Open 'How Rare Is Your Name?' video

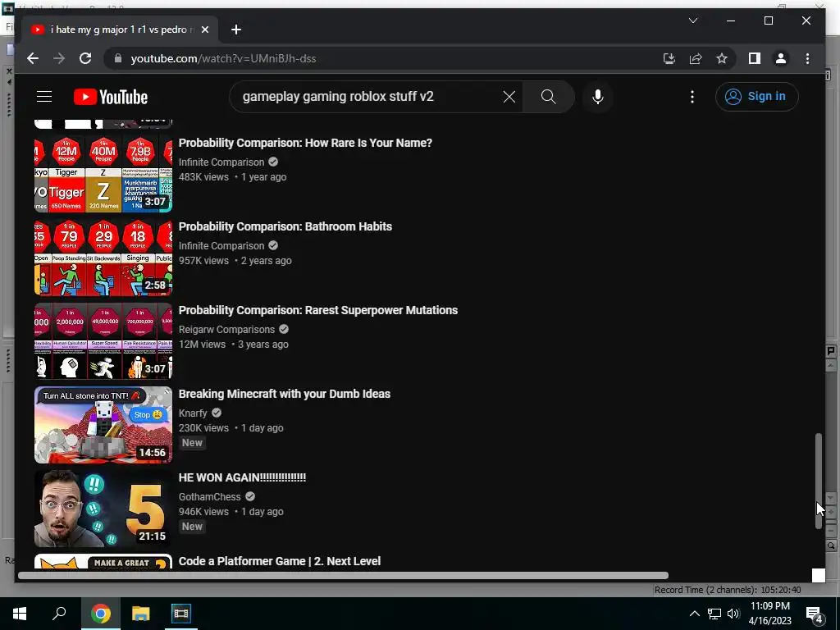[305, 143]
